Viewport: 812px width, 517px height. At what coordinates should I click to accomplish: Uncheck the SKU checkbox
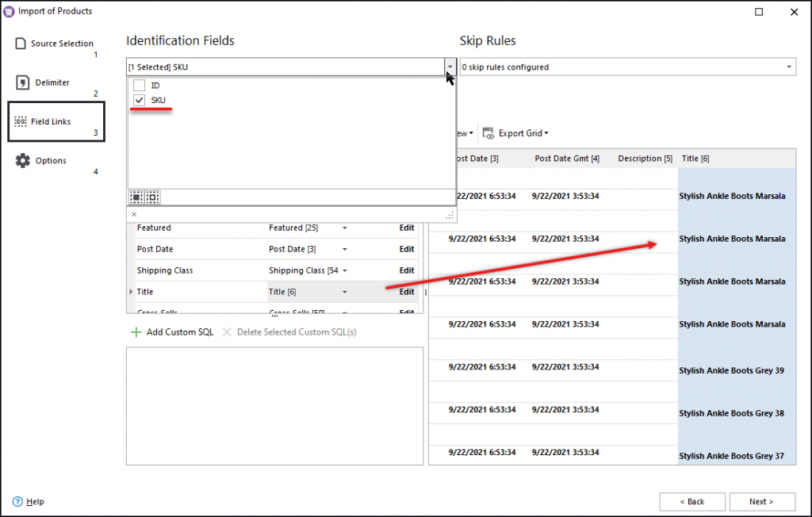(140, 100)
